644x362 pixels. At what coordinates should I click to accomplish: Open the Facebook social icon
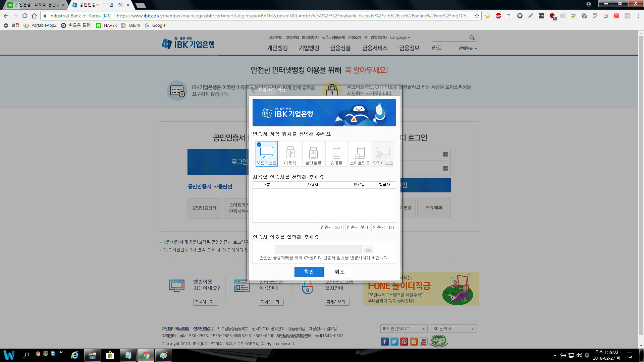click(x=385, y=342)
